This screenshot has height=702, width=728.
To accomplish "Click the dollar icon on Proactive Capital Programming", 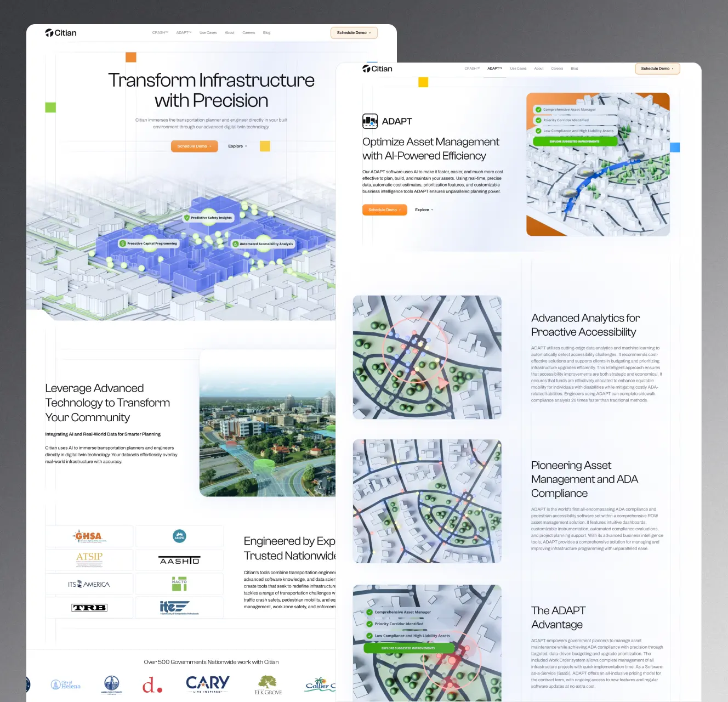I will [123, 244].
